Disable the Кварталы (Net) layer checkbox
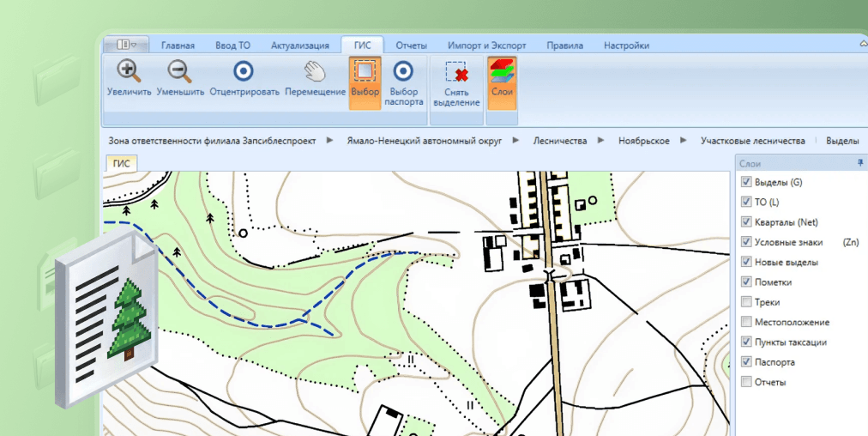The image size is (868, 436). [x=746, y=222]
